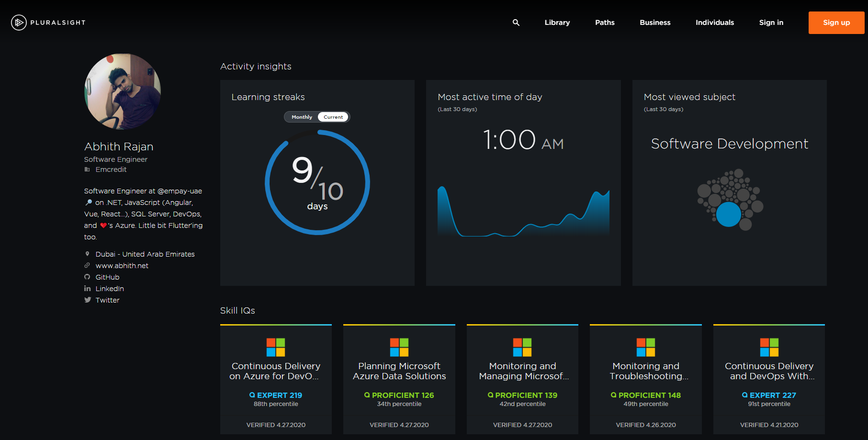Screen dimensions: 868x440
Task: Click the location pin next to Dubai
Action: pyautogui.click(x=88, y=254)
